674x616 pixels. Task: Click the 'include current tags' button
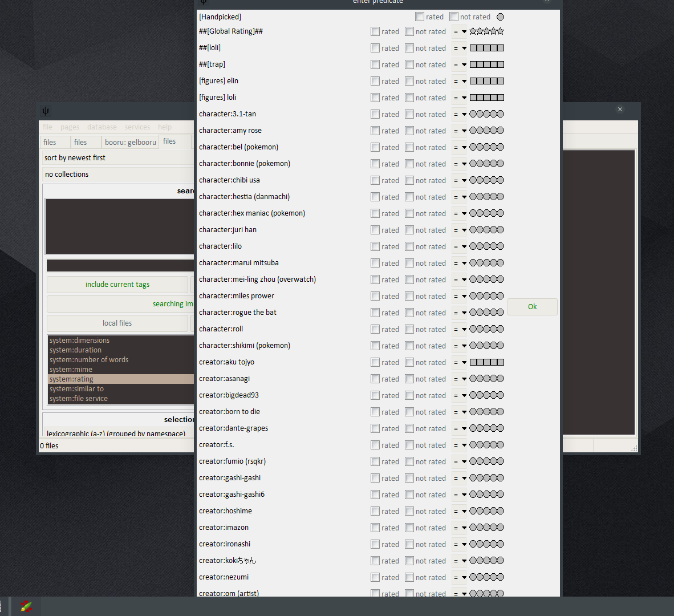(117, 284)
